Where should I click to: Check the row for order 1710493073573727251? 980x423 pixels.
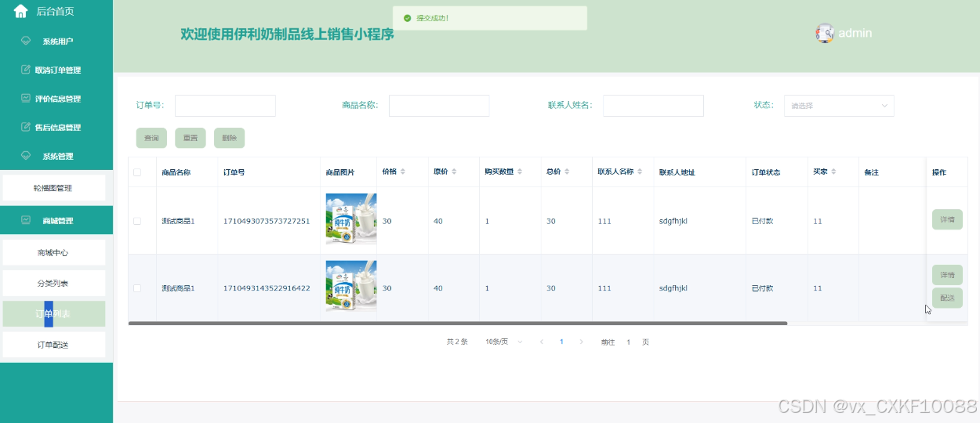[x=137, y=221]
